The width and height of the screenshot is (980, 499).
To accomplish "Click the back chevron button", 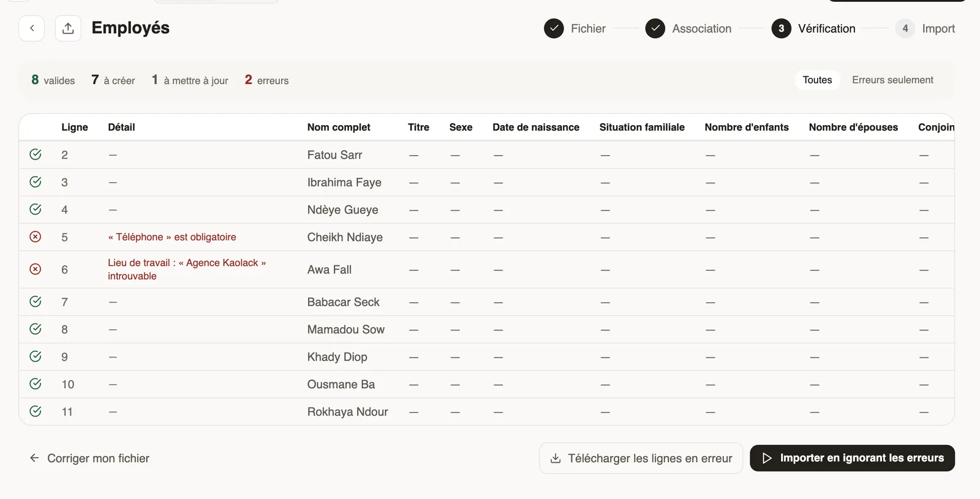I will (x=32, y=28).
